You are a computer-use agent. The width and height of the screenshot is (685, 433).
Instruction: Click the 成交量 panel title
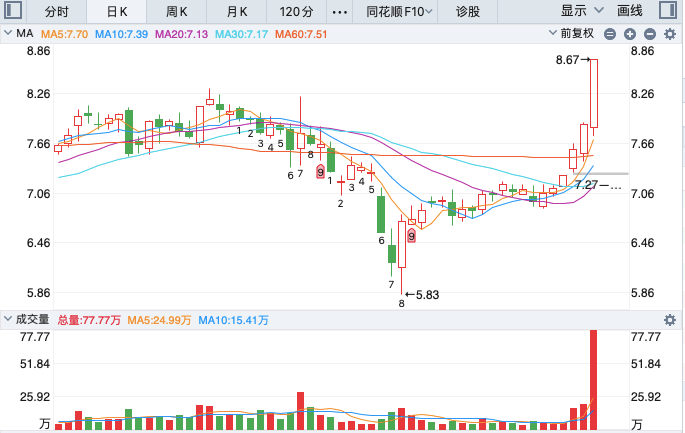pos(32,319)
